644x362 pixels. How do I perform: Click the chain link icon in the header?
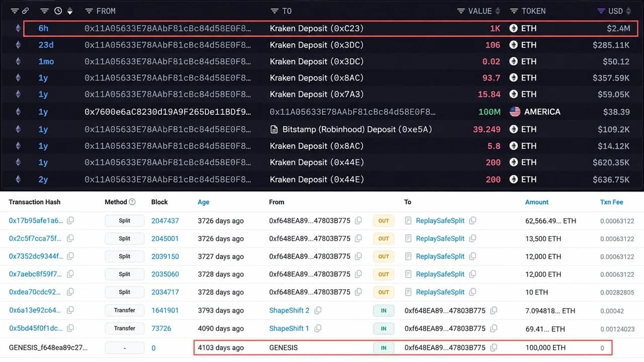tap(25, 11)
